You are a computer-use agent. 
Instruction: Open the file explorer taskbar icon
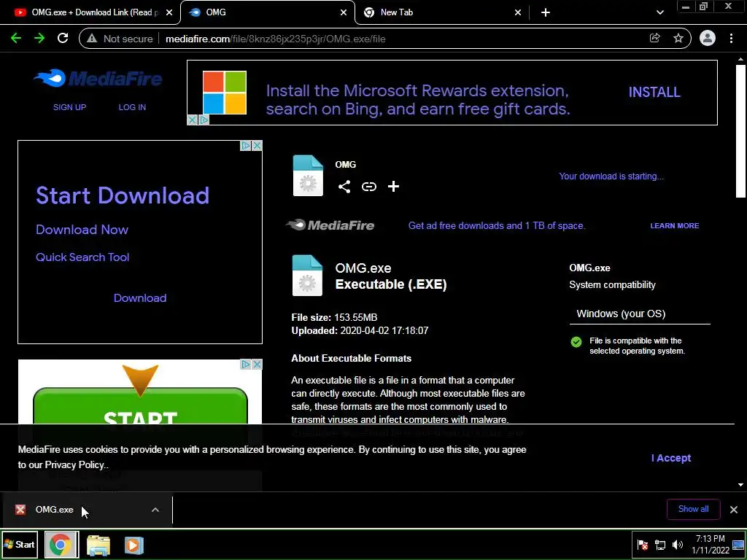(98, 545)
